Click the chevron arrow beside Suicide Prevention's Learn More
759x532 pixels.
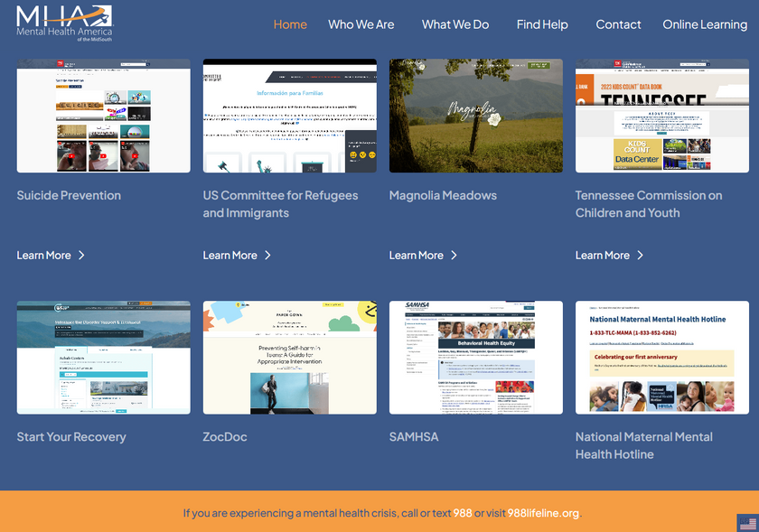click(81, 256)
